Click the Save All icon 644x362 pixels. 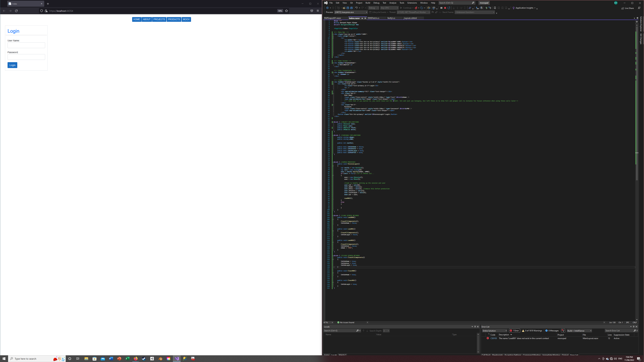pos(352,8)
